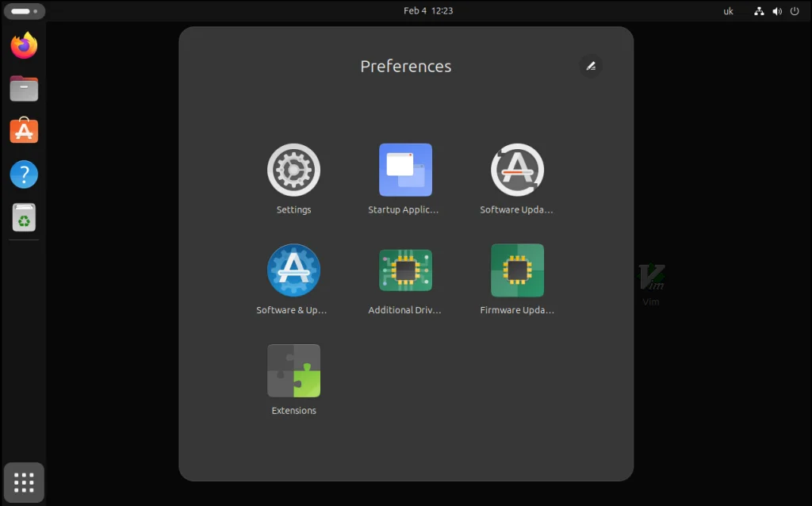Click the Show Apps grid button
The image size is (812, 506).
pos(24,482)
